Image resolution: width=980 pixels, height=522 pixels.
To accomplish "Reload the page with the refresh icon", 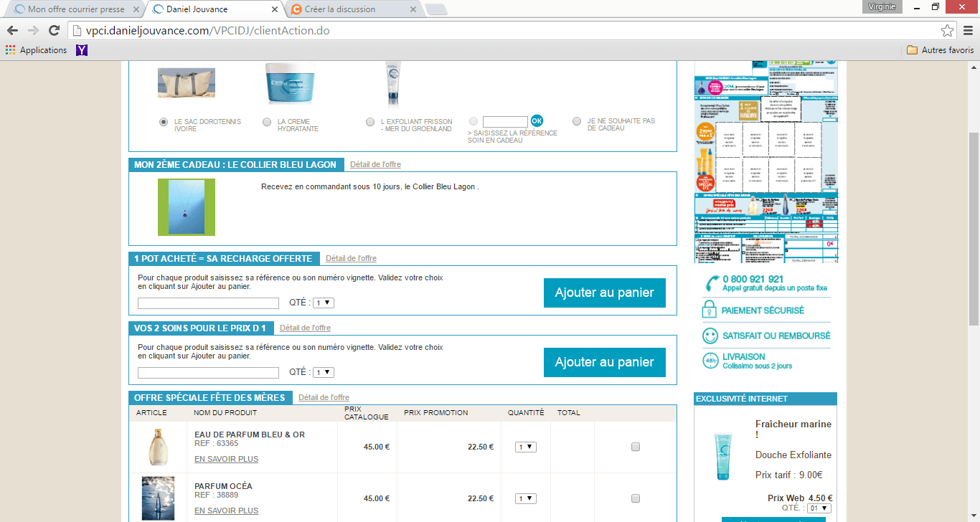I will coord(54,31).
